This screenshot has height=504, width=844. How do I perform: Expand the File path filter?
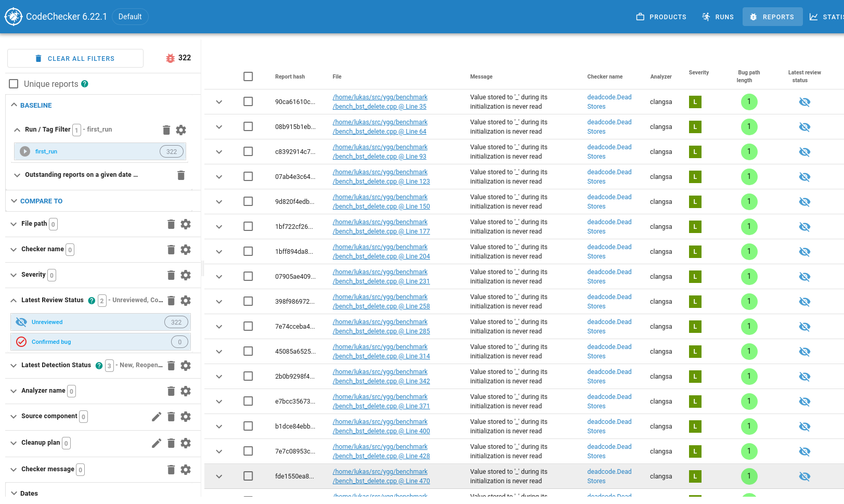click(x=14, y=224)
